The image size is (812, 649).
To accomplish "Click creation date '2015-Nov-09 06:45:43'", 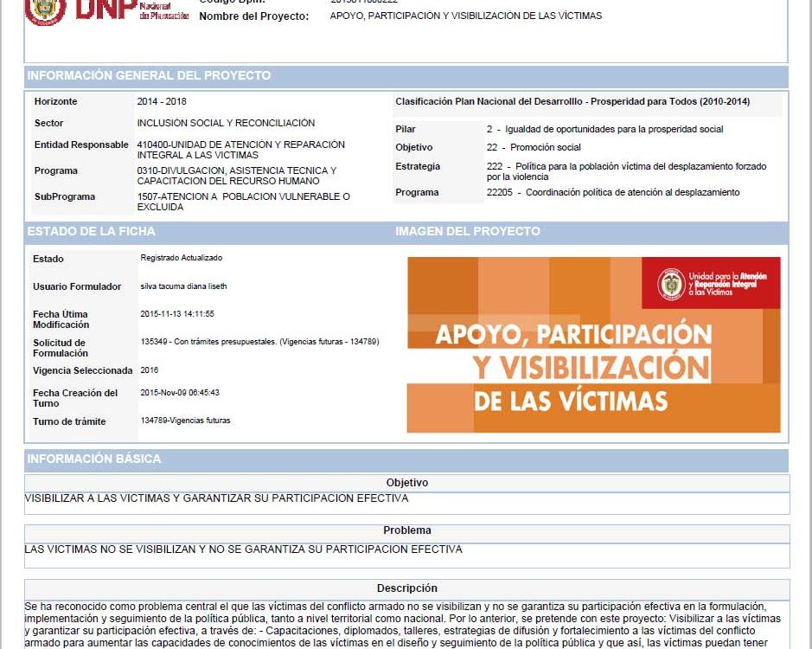I will point(180,392).
